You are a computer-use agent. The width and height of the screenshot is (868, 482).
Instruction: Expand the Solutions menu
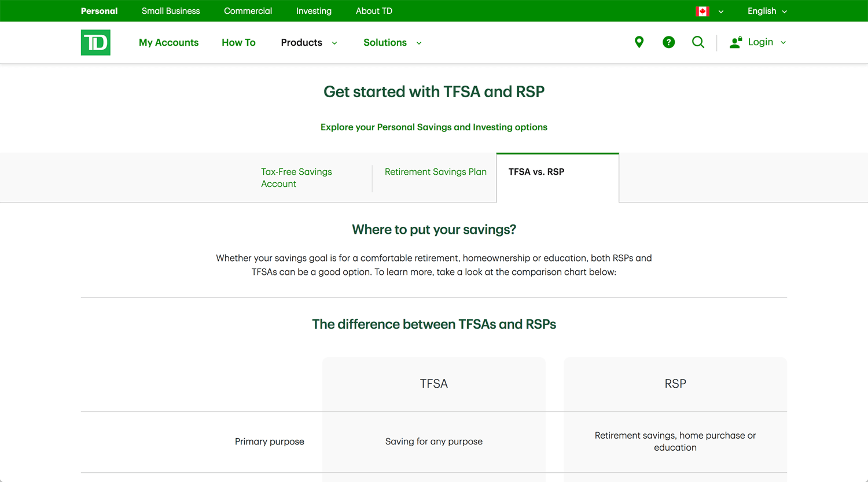[392, 42]
